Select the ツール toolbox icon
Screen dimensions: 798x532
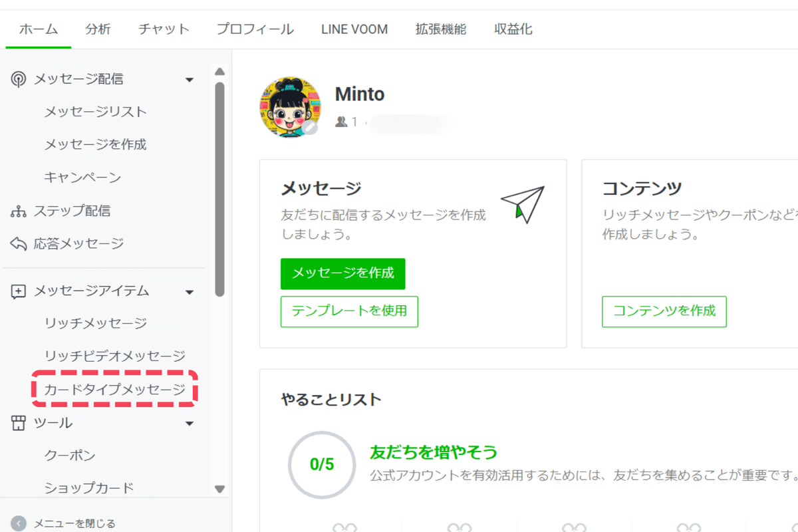tap(19, 423)
